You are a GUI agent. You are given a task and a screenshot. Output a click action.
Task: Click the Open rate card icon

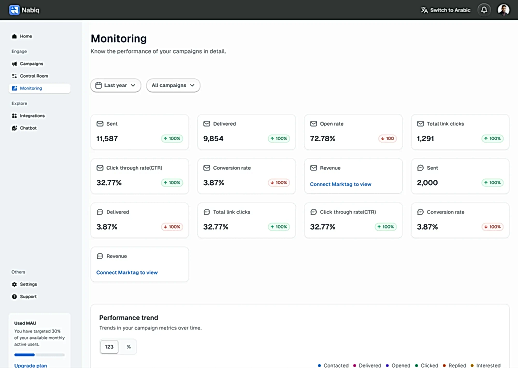[x=313, y=124]
